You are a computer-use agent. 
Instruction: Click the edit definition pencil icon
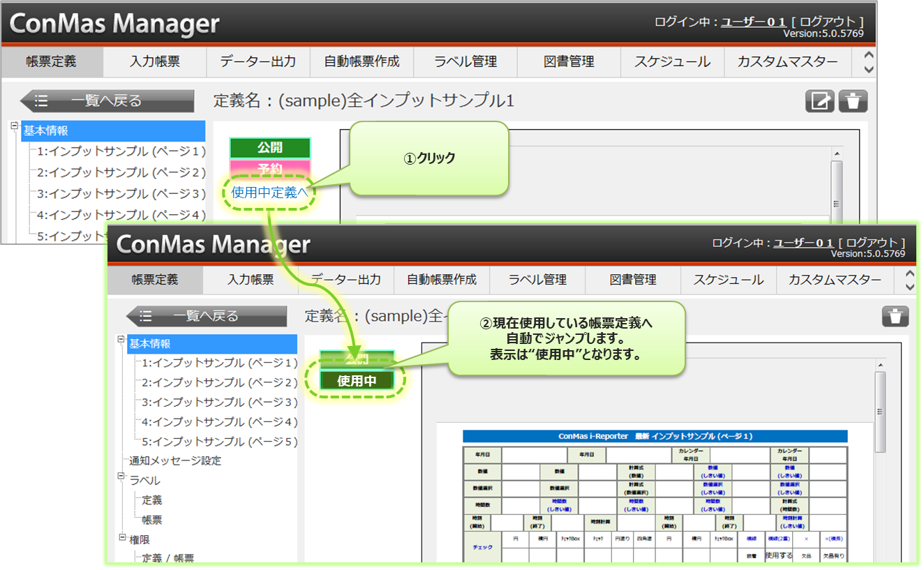point(820,101)
